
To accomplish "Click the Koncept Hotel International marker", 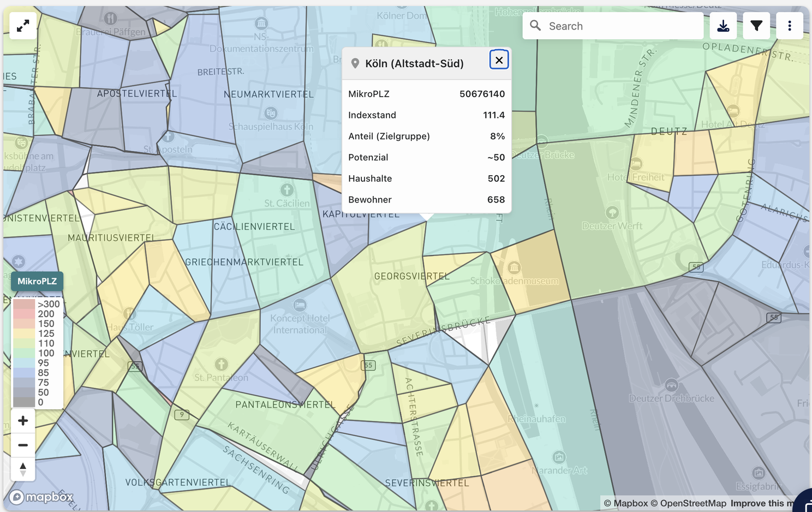I will click(300, 305).
